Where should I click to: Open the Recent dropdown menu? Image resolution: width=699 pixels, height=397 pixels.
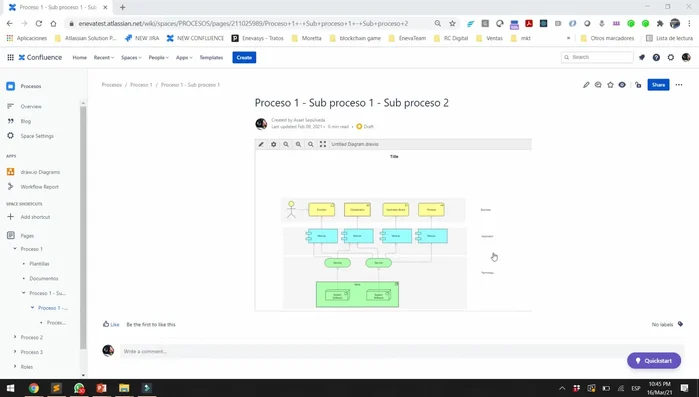click(104, 57)
